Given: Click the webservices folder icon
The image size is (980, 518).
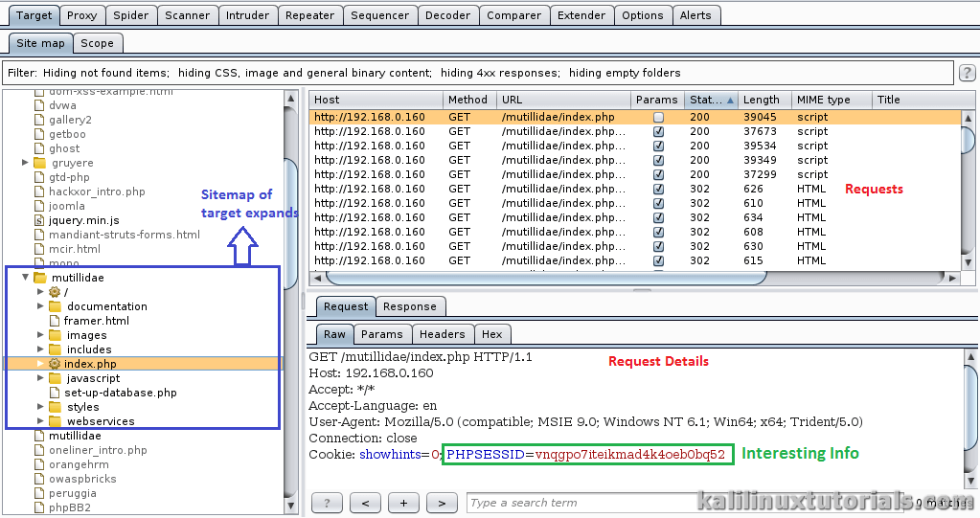Looking at the screenshot, I should (55, 421).
